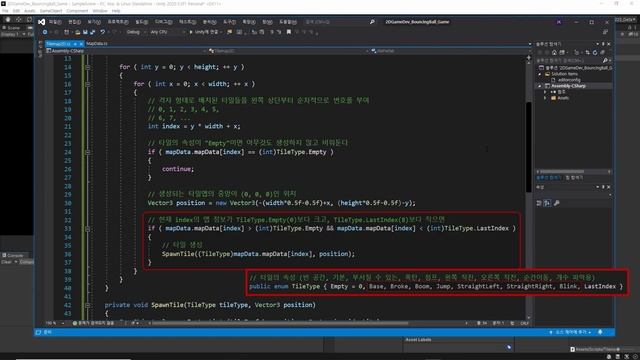Open the Assembly-CSharp project scope dropdown
This screenshot has height=360, width=640.
(x=126, y=51)
